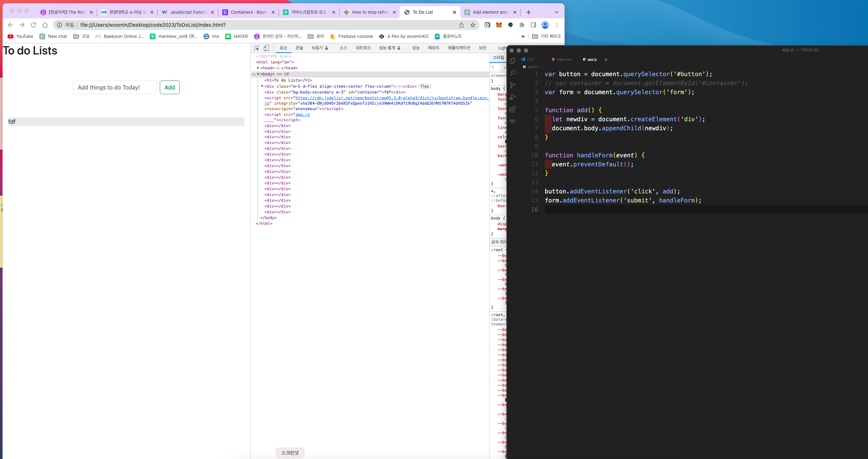Open Run and Debug icon
868x459 pixels.
coord(512,97)
